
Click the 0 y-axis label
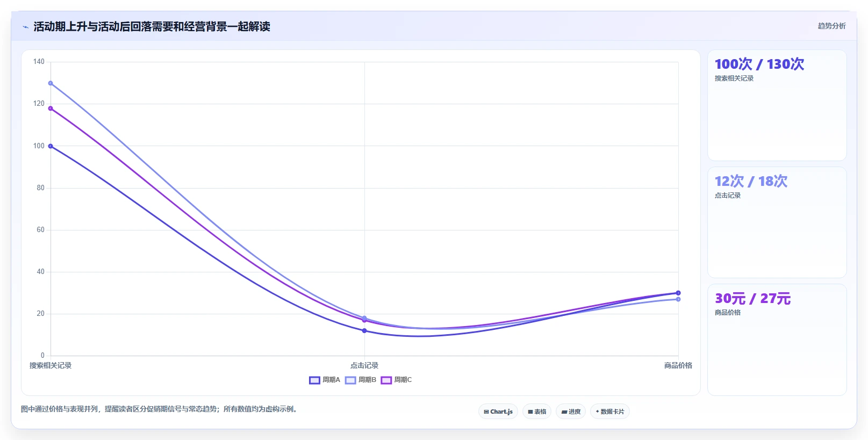point(42,356)
